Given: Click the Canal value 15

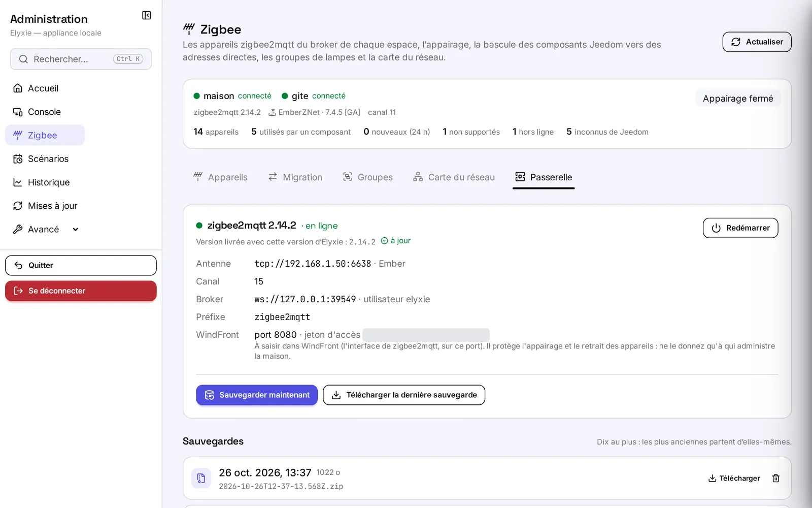Looking at the screenshot, I should pyautogui.click(x=259, y=281).
